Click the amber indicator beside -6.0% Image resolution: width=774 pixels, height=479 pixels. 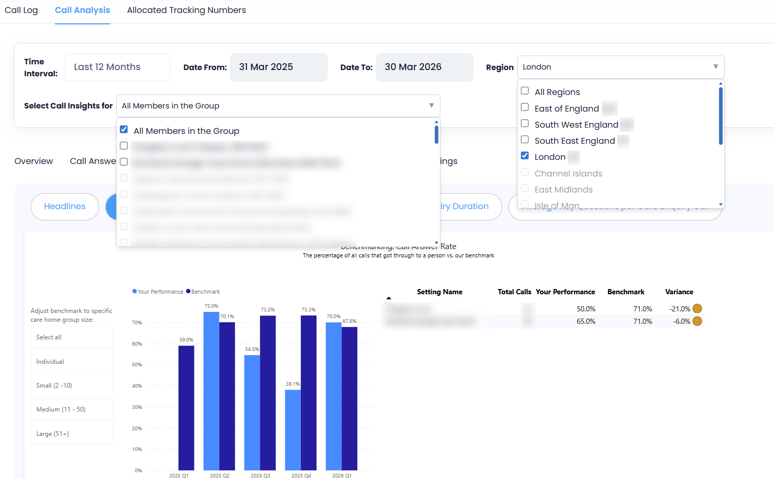pyautogui.click(x=697, y=321)
